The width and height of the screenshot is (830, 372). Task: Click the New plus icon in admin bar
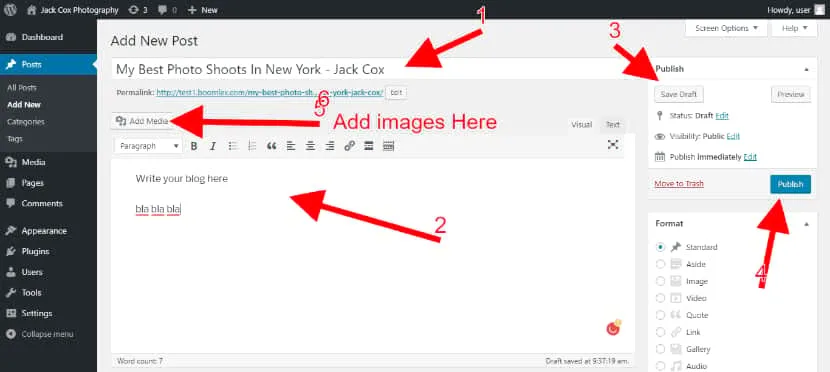(193, 10)
